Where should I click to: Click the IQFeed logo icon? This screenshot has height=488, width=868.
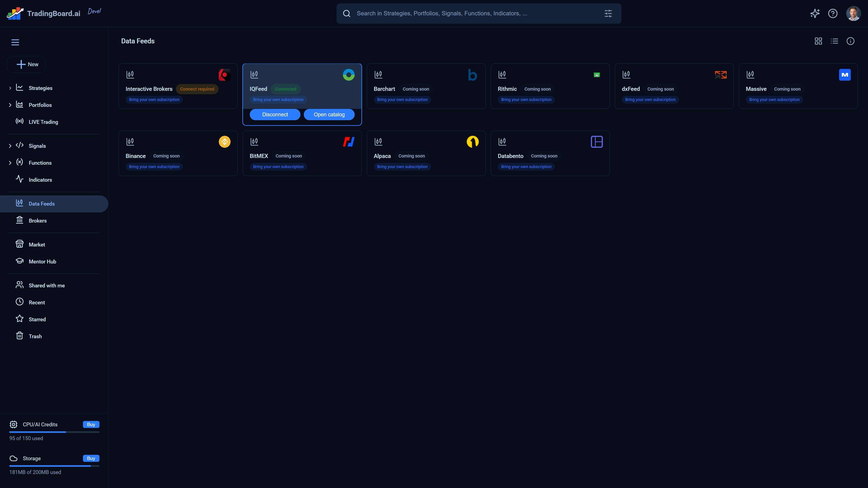coord(349,75)
